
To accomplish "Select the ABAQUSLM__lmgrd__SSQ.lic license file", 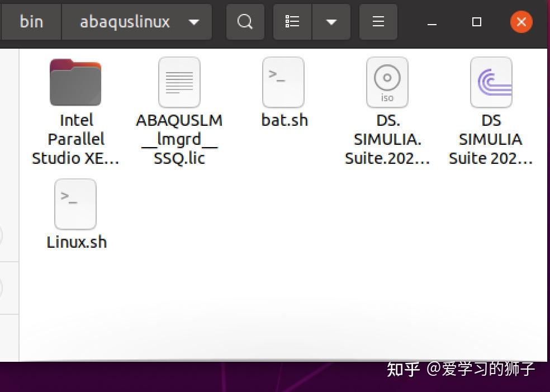I will coord(179,82).
